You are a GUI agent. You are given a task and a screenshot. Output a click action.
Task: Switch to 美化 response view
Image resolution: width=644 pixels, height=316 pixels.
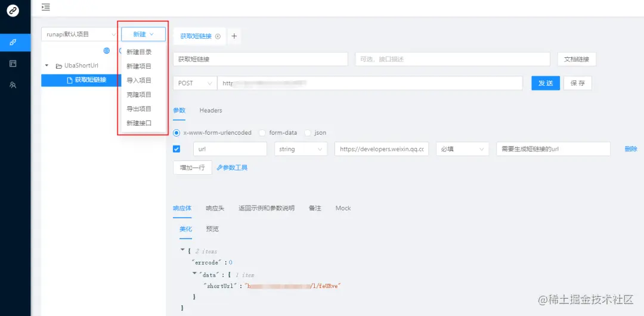point(185,229)
